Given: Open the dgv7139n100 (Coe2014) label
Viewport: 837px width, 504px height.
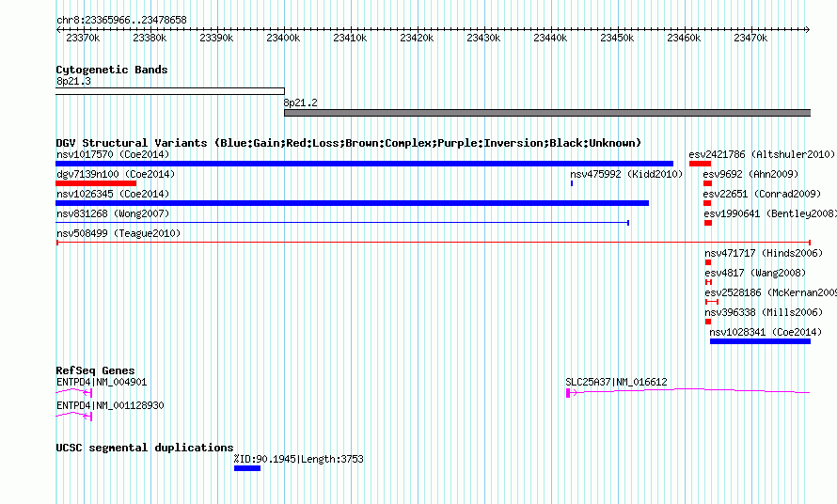Looking at the screenshot, I should (x=116, y=174).
